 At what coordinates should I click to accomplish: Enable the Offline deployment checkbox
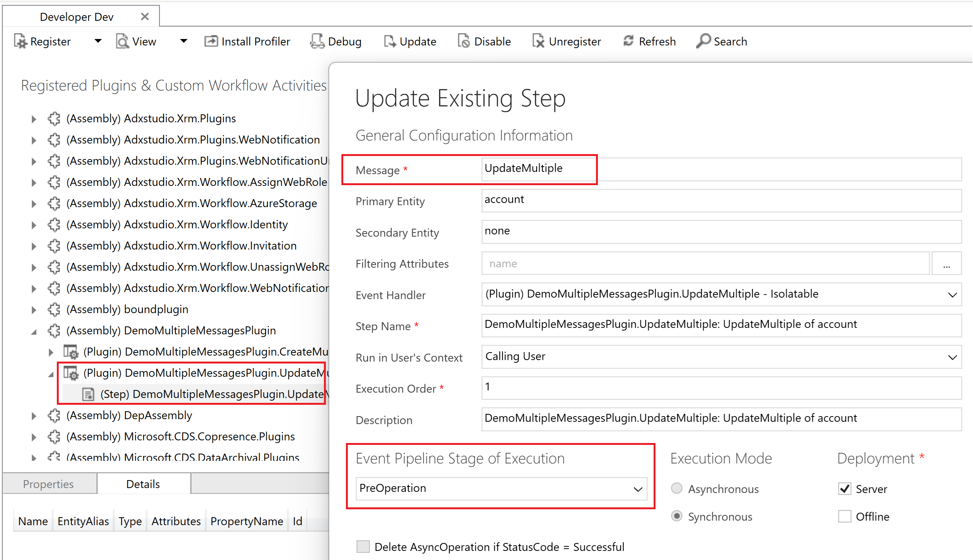pos(845,516)
